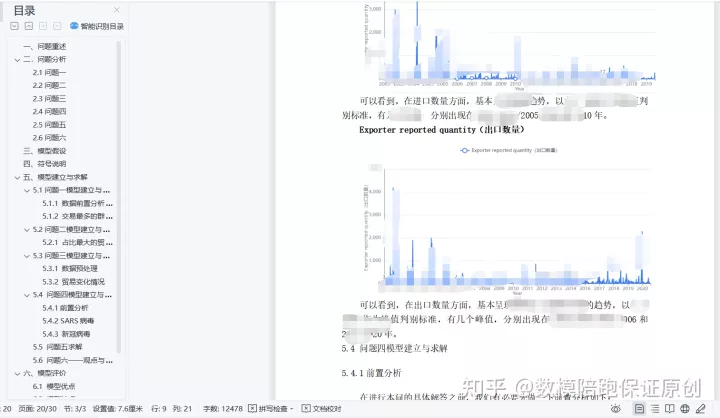Image resolution: width=720 pixels, height=418 pixels.
Task: Click the demote heading level icon
Action: pyautogui.click(x=57, y=26)
